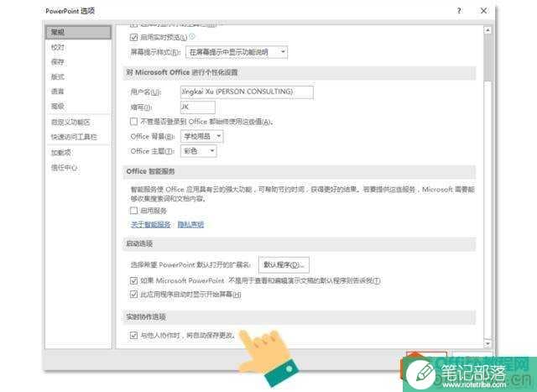The image size is (537, 392).
Task: Switch to the 校对 category
Action: [58, 47]
